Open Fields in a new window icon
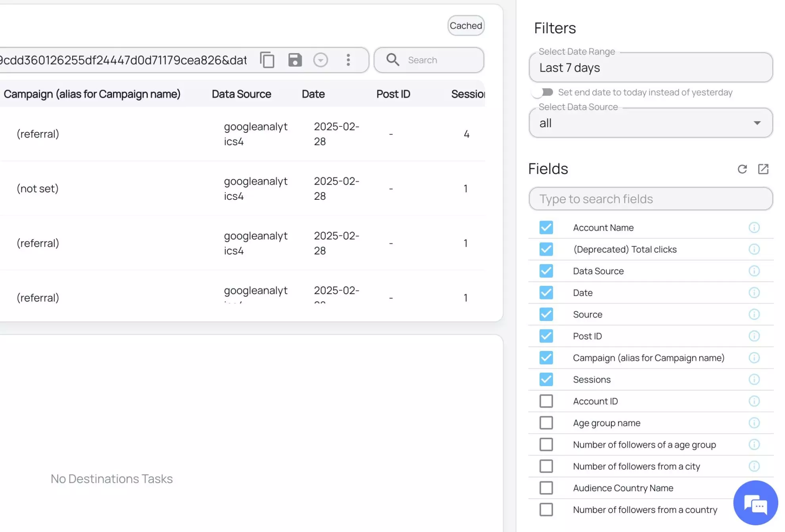This screenshot has width=785, height=532. (763, 169)
